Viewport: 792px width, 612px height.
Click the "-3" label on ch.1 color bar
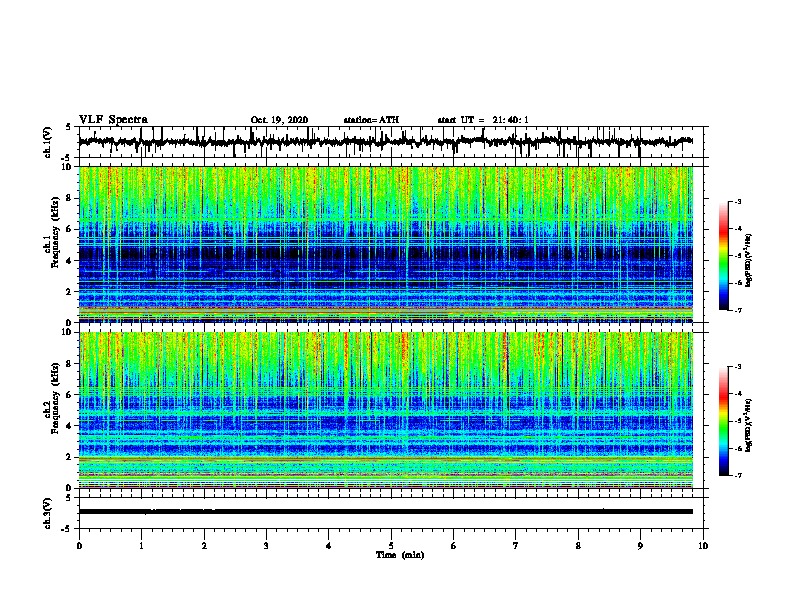coord(738,201)
